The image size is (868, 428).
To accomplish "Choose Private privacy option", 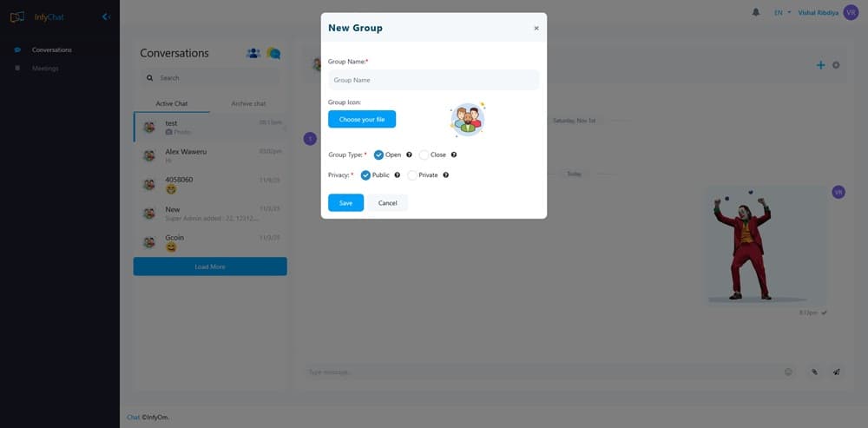I will coord(413,174).
